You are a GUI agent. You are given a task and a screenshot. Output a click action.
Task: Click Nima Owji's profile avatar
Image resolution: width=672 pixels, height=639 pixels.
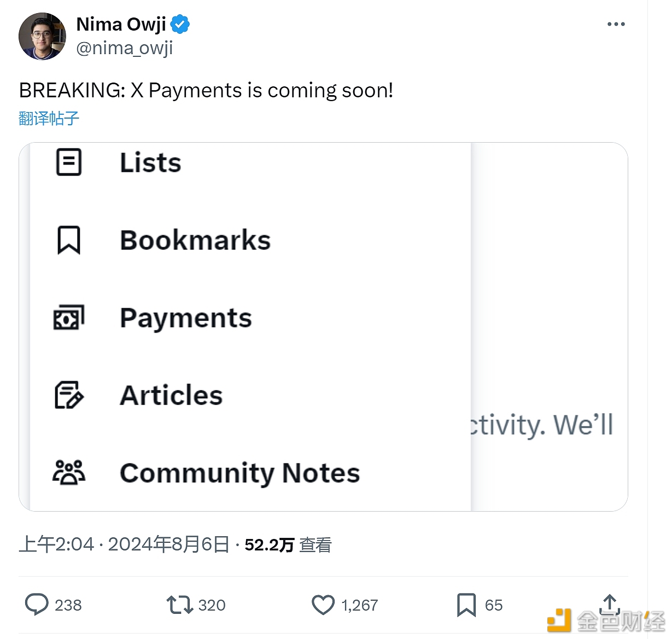pyautogui.click(x=42, y=36)
